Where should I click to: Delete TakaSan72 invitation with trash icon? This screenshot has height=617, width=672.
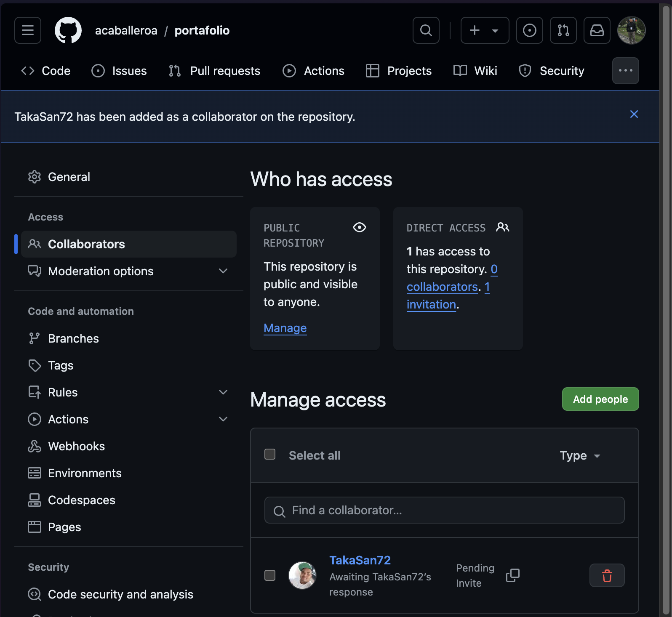(x=607, y=575)
